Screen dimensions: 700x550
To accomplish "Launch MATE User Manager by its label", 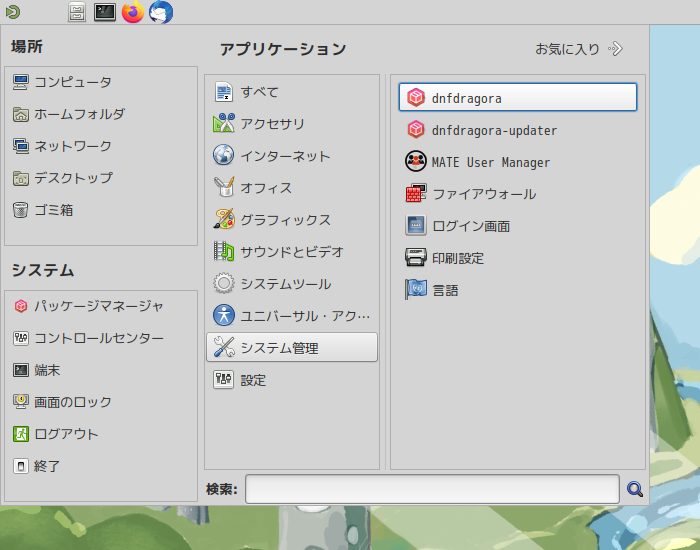I will coord(491,162).
